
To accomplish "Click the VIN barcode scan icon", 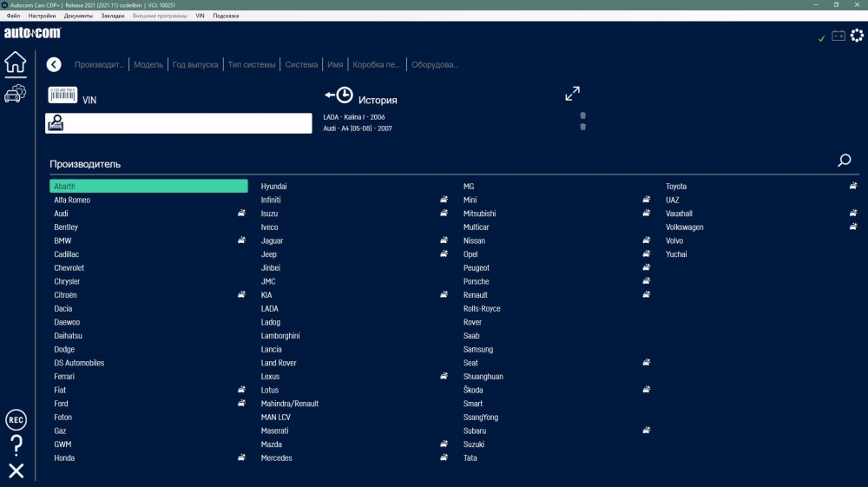I will pyautogui.click(x=62, y=95).
